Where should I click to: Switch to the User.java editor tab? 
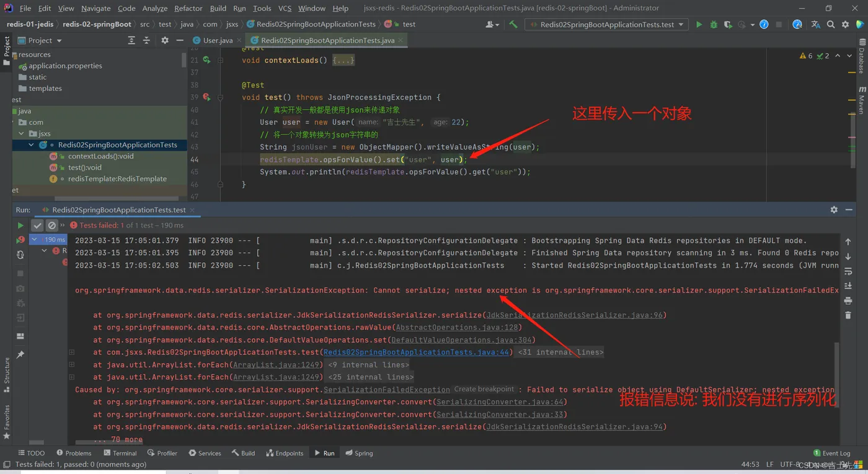(218, 40)
